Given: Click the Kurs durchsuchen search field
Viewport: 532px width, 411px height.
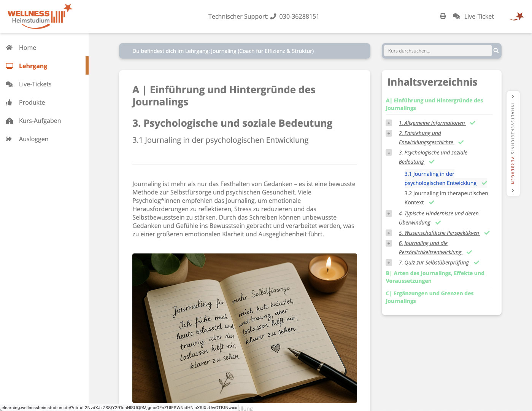Looking at the screenshot, I should point(437,51).
